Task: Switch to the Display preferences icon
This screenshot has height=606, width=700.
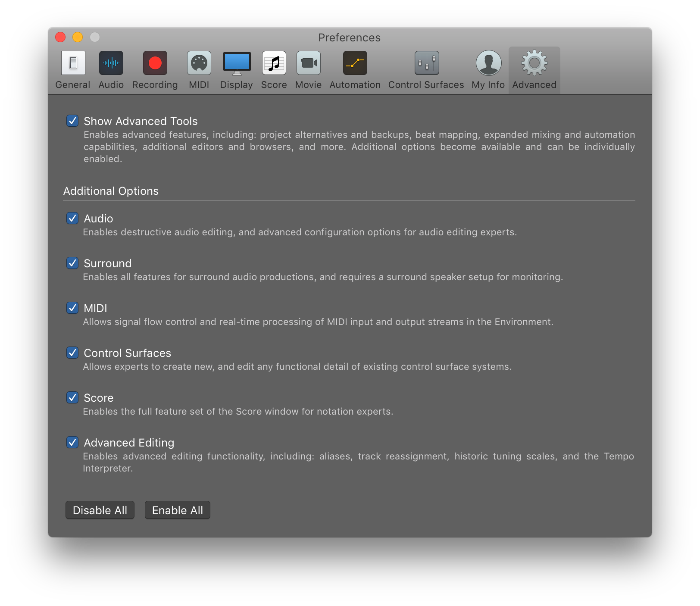Action: click(237, 63)
